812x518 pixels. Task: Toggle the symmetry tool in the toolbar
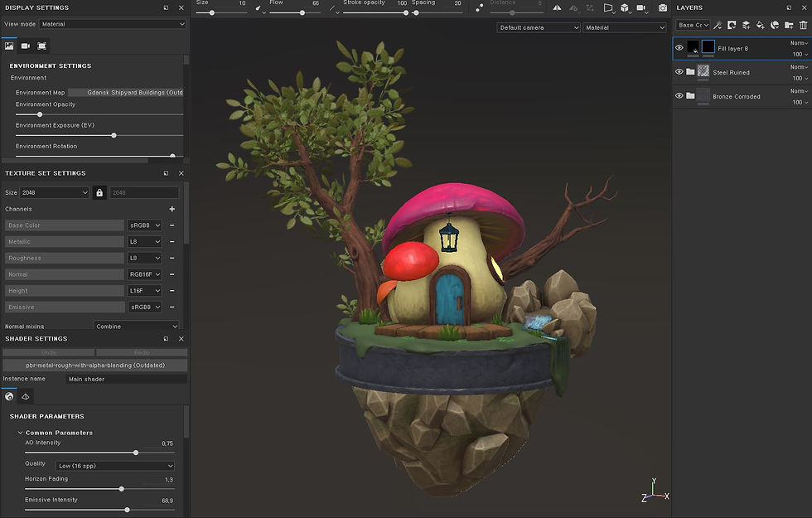[x=557, y=7]
